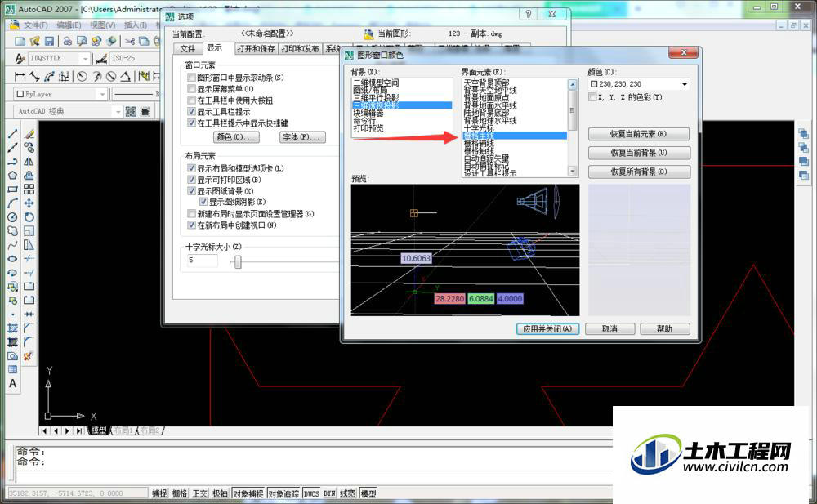Select the Linear dimension tool
This screenshot has height=504, width=817.
tap(20, 77)
